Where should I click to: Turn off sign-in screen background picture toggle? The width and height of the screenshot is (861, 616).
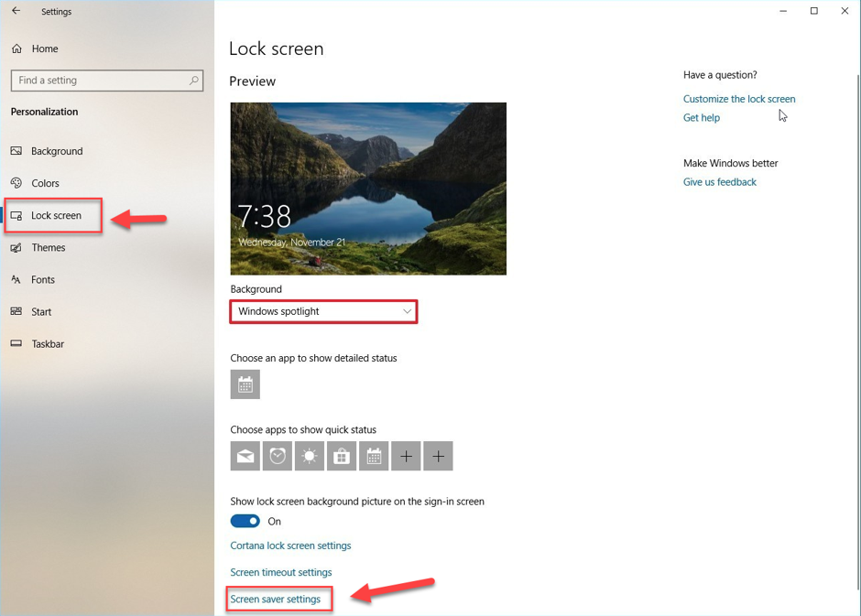pos(245,521)
